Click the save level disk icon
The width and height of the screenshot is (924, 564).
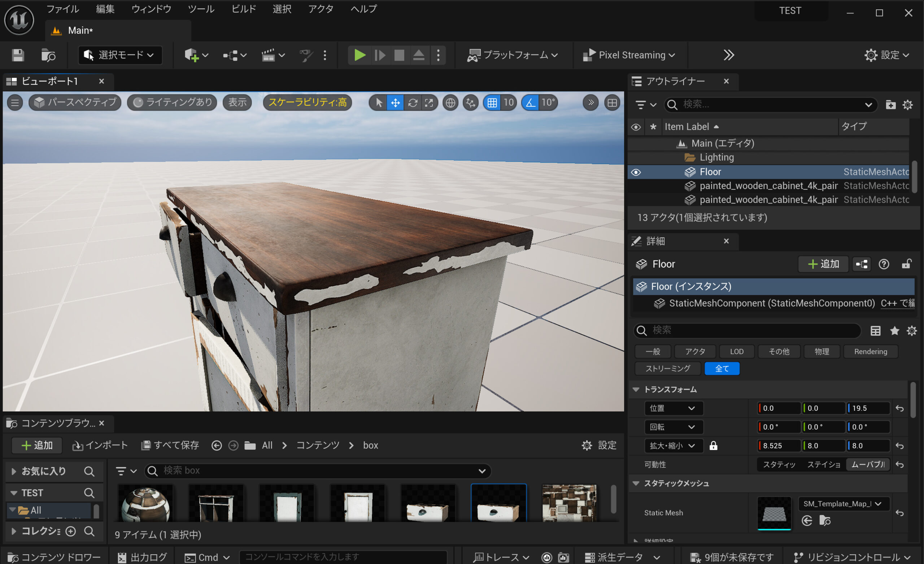pos(18,55)
